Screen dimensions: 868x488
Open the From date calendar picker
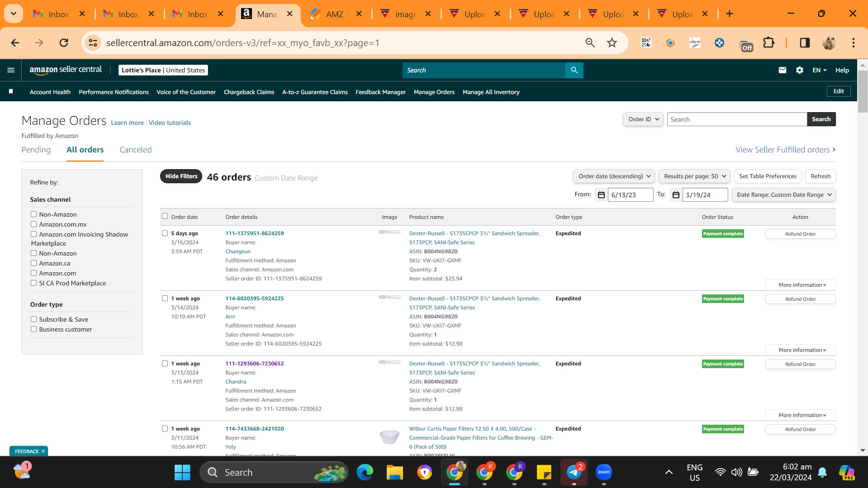[601, 195]
